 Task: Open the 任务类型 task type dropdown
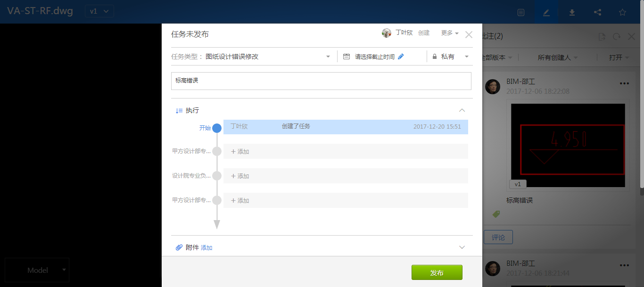328,56
